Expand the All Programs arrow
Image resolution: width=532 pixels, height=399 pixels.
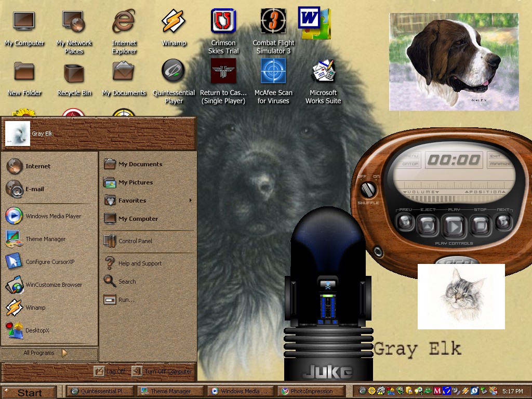point(64,353)
